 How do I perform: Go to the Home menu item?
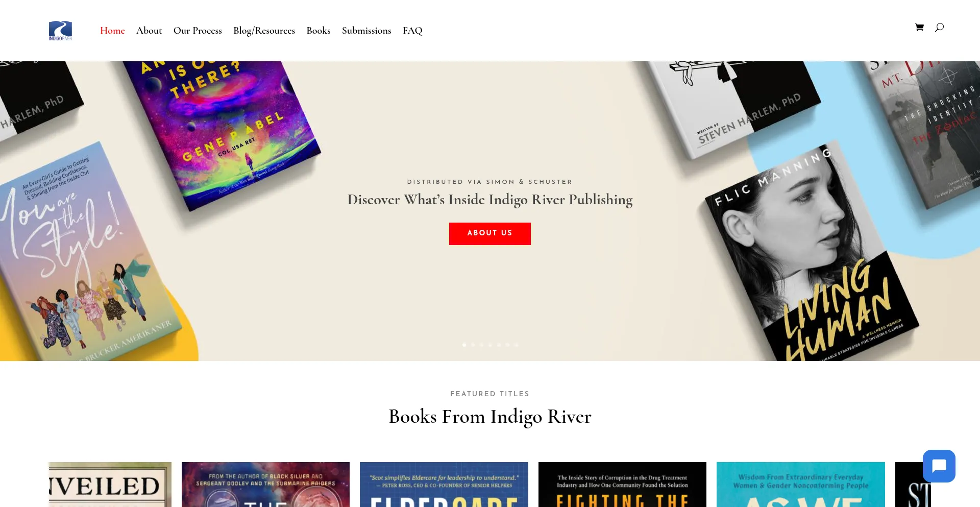point(112,31)
